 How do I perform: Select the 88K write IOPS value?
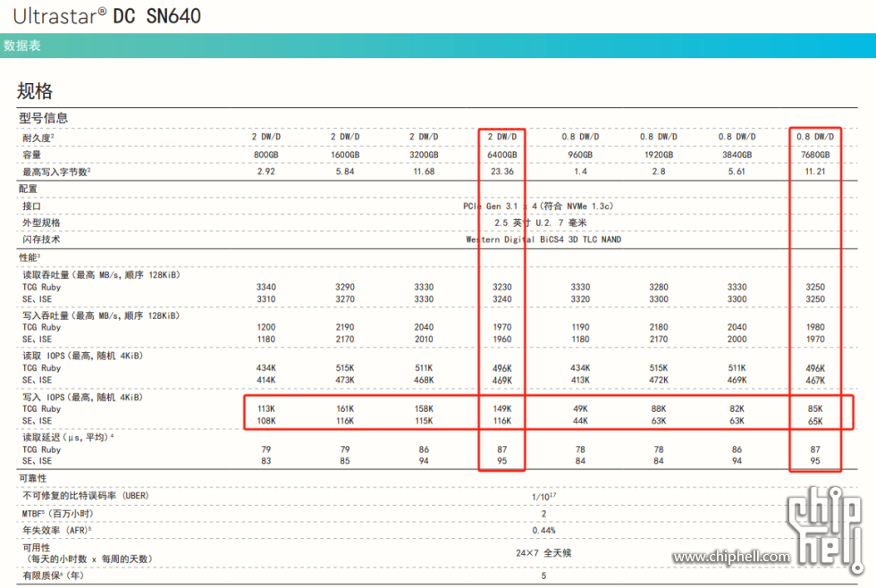tap(659, 408)
